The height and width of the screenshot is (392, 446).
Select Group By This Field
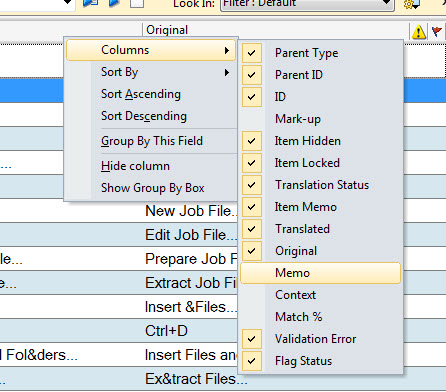(151, 141)
